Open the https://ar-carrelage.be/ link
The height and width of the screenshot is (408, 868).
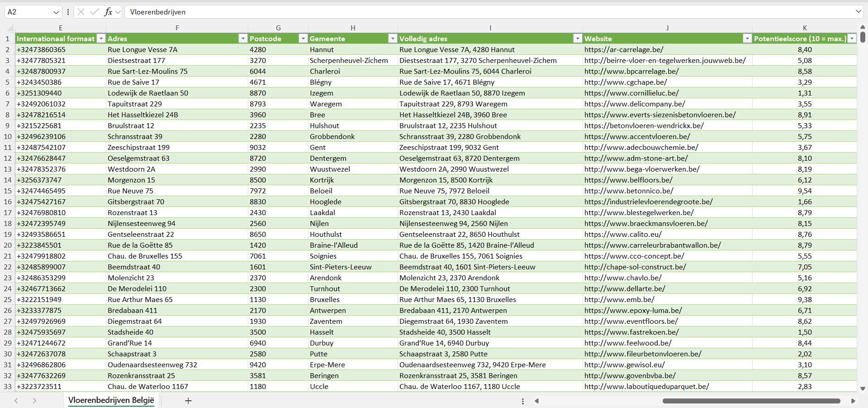click(x=624, y=50)
